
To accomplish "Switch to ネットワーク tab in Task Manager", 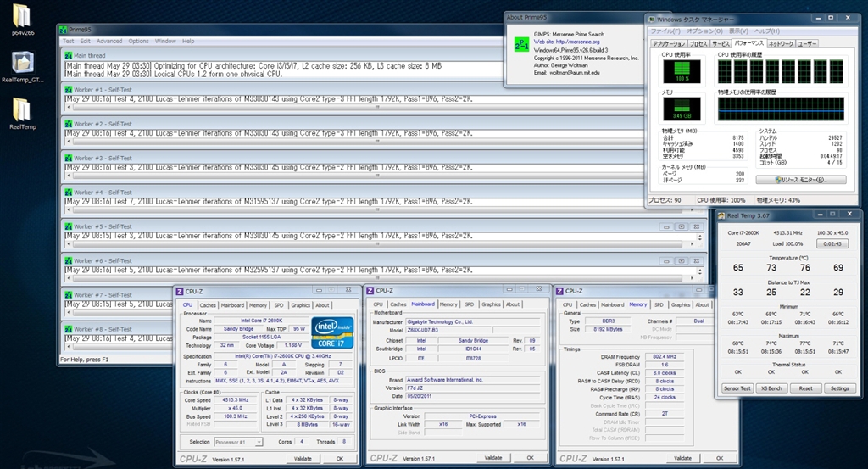I will (x=781, y=43).
